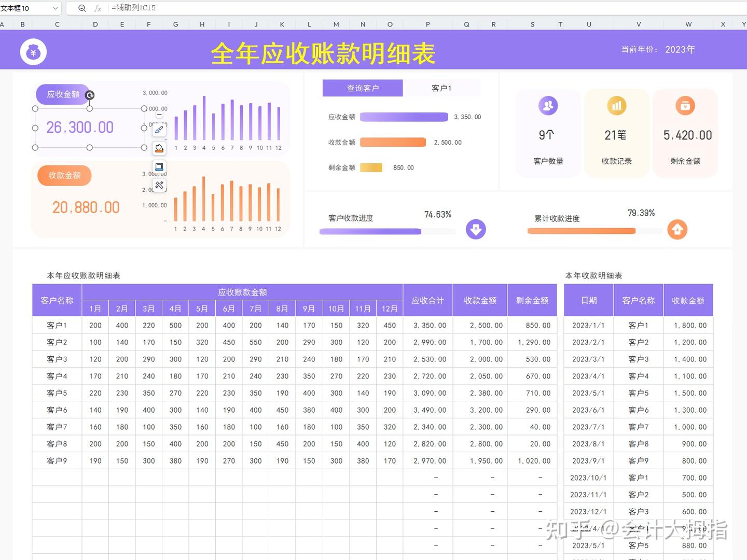Click the purple down arrow circle icon
This screenshot has height=560, width=747.
[476, 229]
